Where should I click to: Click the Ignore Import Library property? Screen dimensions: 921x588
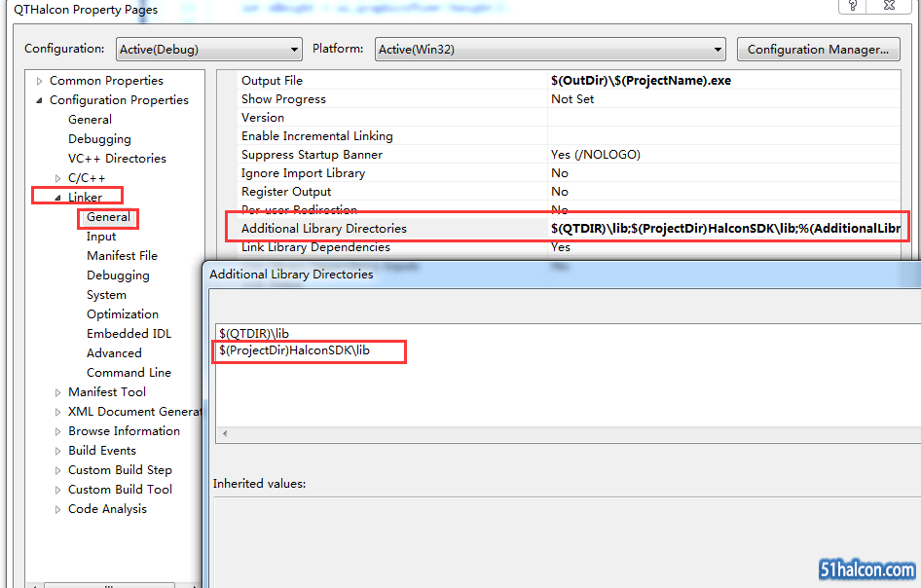tap(570, 173)
